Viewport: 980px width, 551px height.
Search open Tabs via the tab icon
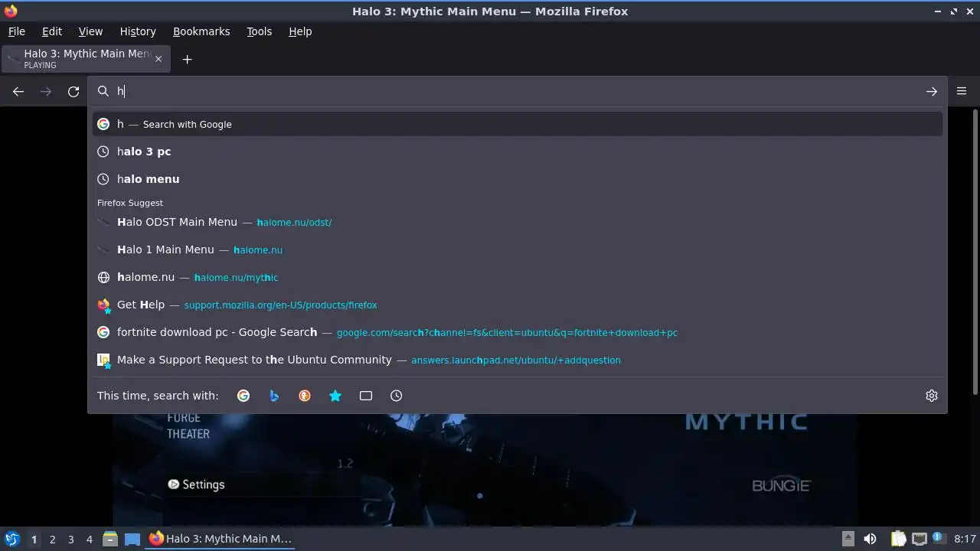pos(366,396)
